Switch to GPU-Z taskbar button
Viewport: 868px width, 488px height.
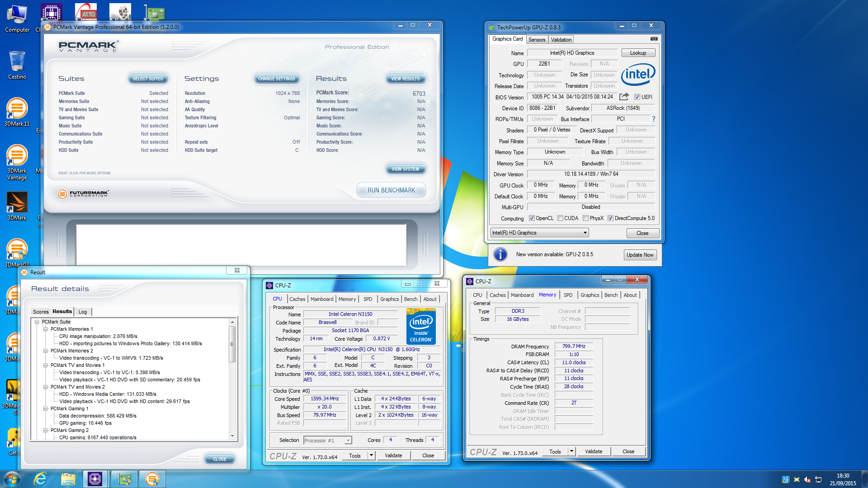[124, 479]
